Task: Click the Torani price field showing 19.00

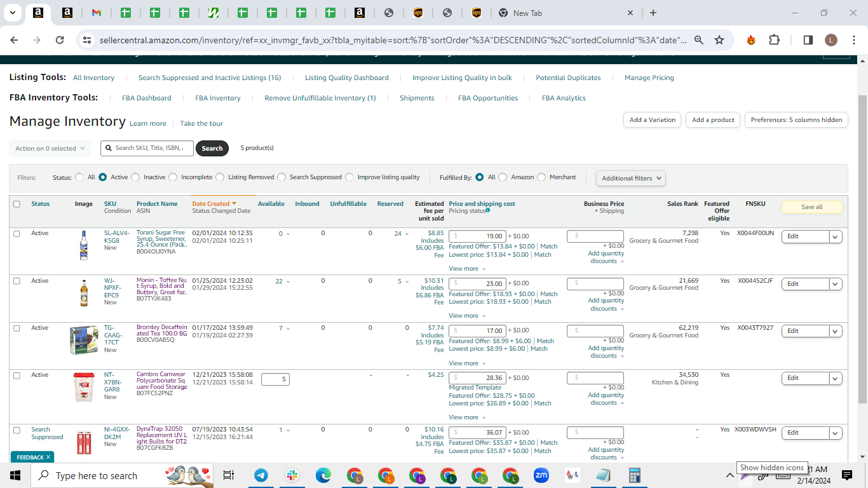Action: [x=477, y=236]
